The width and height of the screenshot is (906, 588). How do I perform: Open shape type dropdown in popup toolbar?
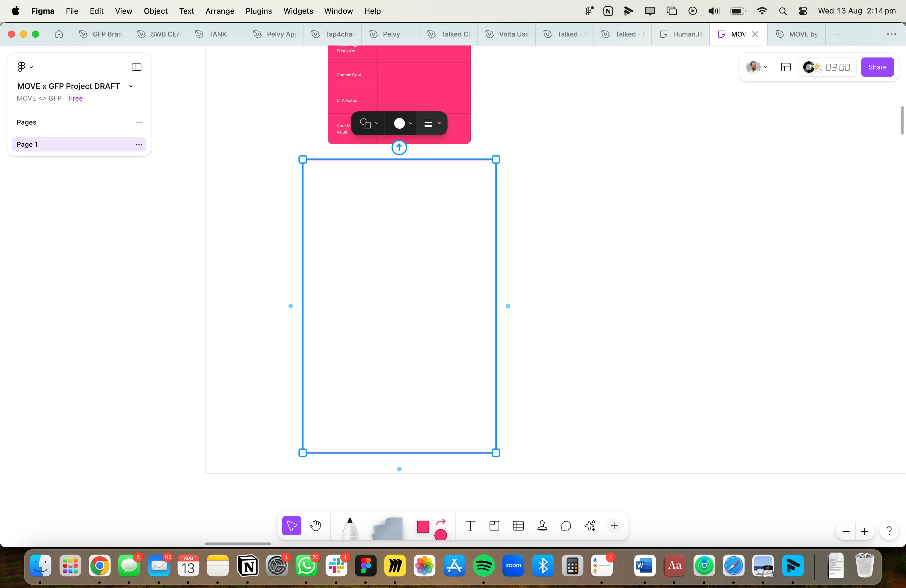click(369, 123)
